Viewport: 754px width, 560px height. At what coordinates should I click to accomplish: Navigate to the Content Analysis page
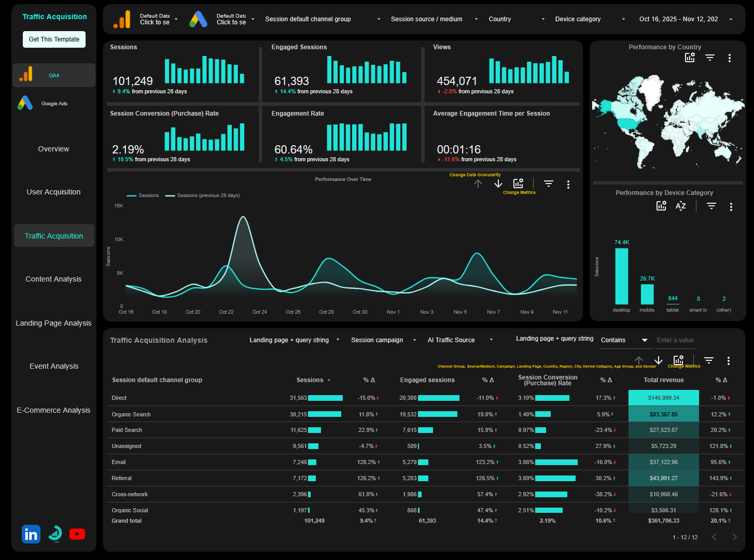pyautogui.click(x=54, y=279)
